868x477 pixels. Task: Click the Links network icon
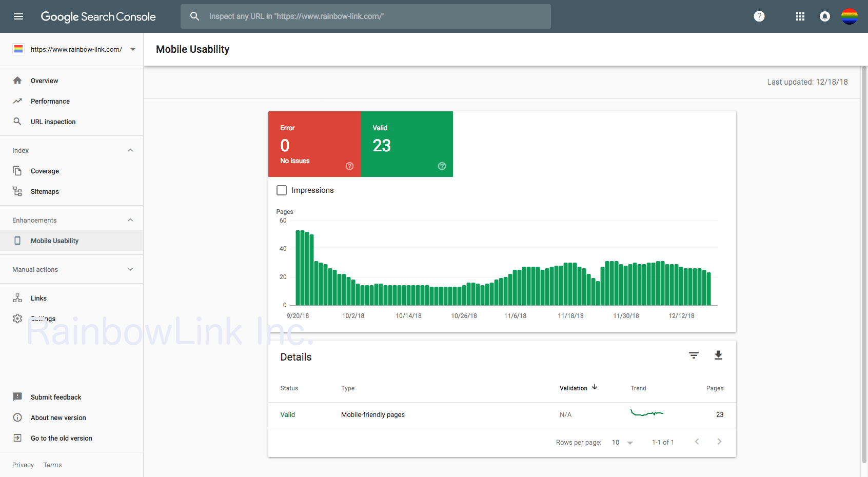coord(17,298)
